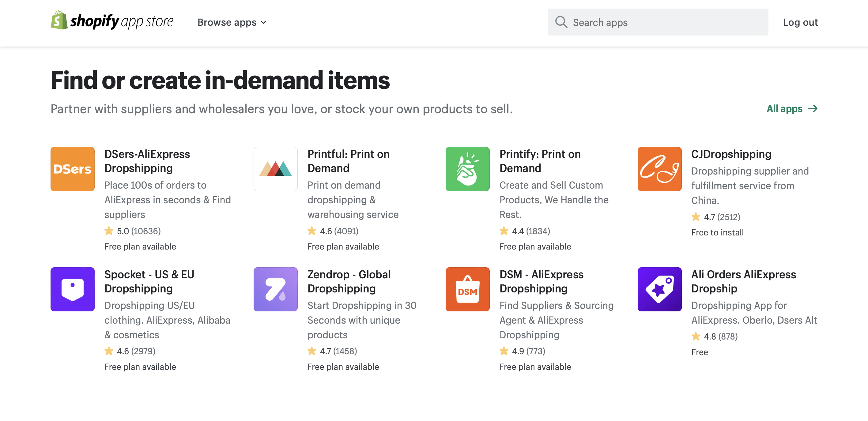This screenshot has height=421, width=868.
Task: Click the orange DSers app icon
Action: 73,169
